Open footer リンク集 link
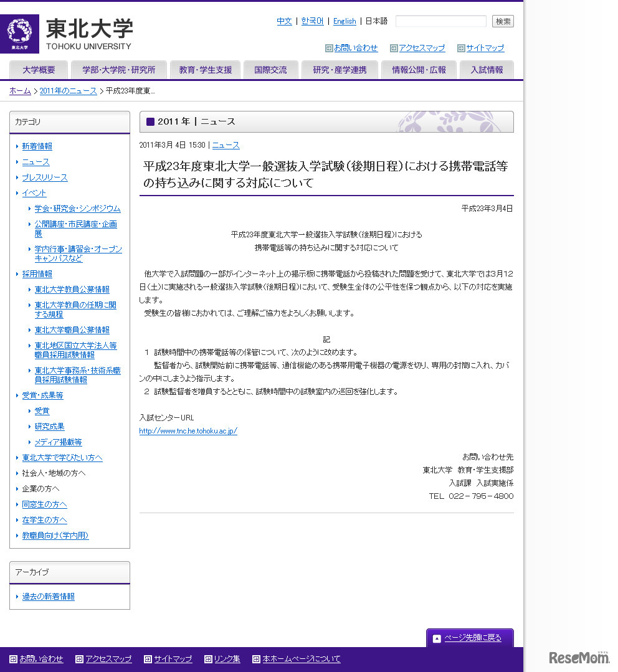The width and height of the screenshot is (618, 672). 227,659
